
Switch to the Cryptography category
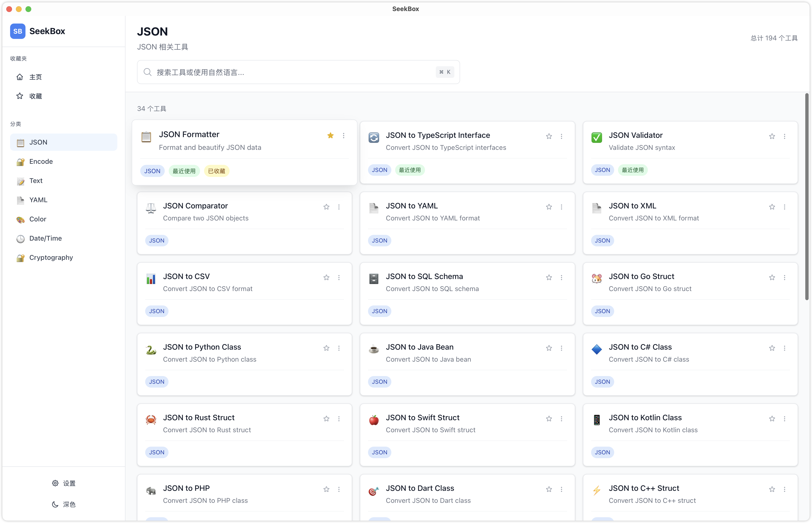(51, 258)
